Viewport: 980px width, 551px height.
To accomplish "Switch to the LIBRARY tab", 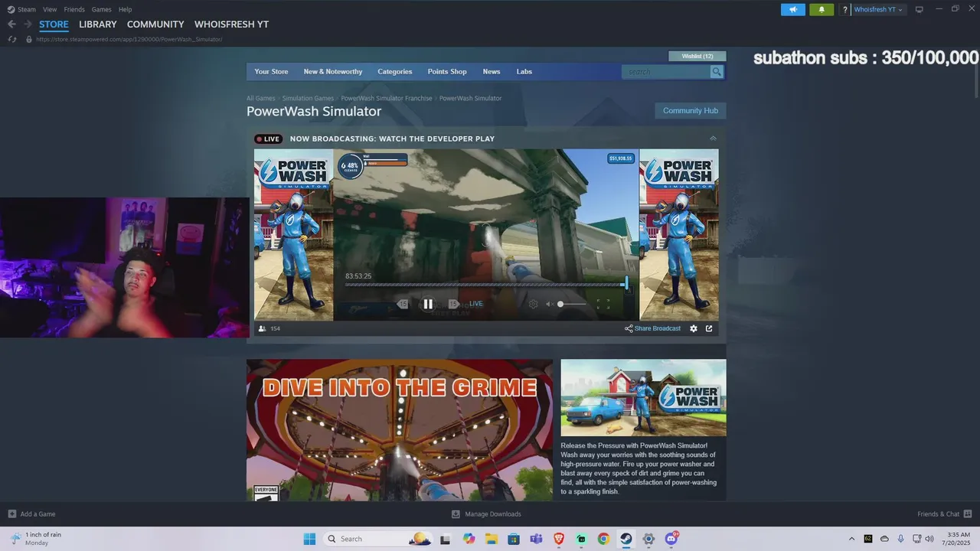I will [98, 24].
